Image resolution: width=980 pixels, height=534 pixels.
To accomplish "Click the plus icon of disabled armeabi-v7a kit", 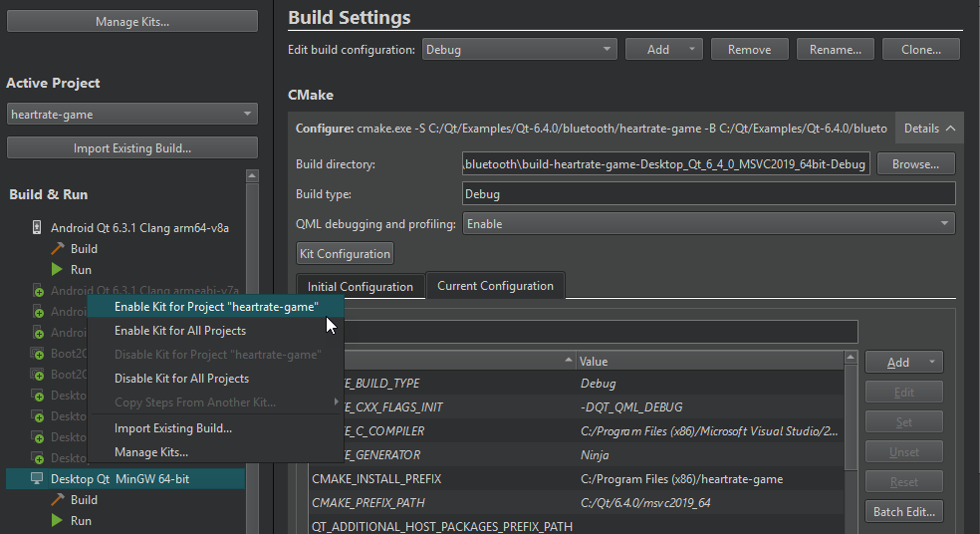I will [38, 291].
